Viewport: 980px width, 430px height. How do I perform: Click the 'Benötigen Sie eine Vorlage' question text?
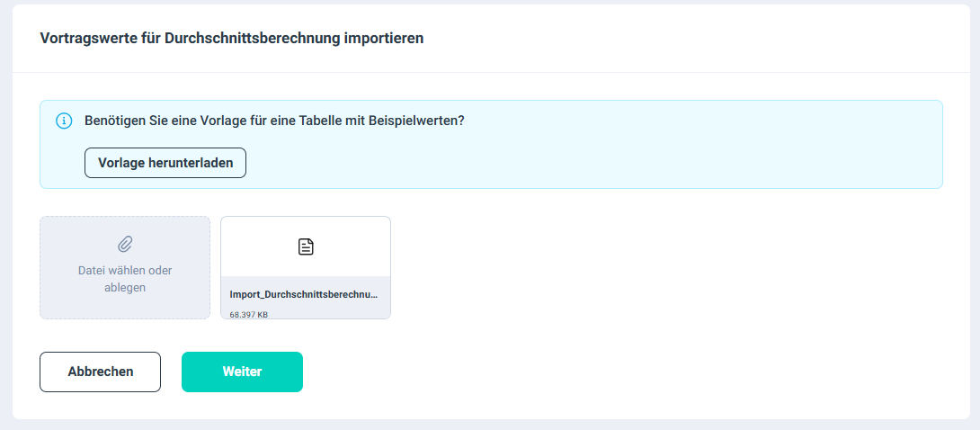(x=274, y=121)
